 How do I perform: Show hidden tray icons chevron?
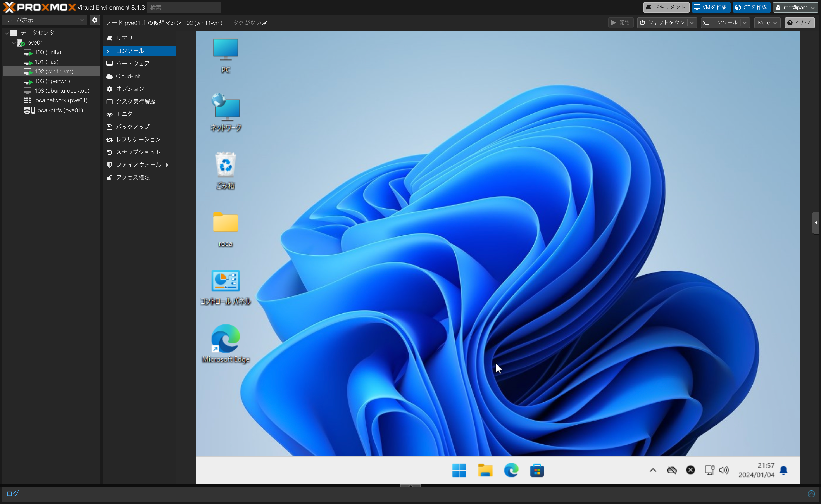[x=653, y=470]
